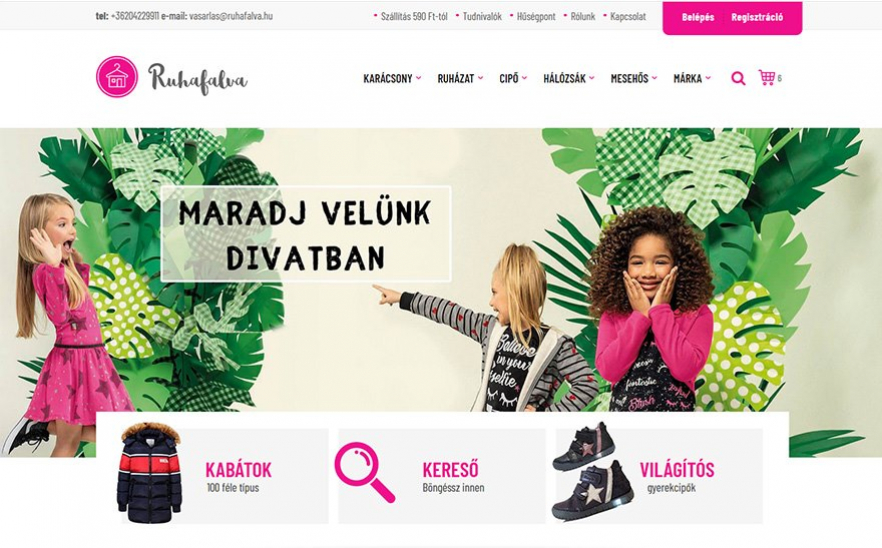Expand the Márka dropdown arrow
The width and height of the screenshot is (882, 548).
click(708, 78)
